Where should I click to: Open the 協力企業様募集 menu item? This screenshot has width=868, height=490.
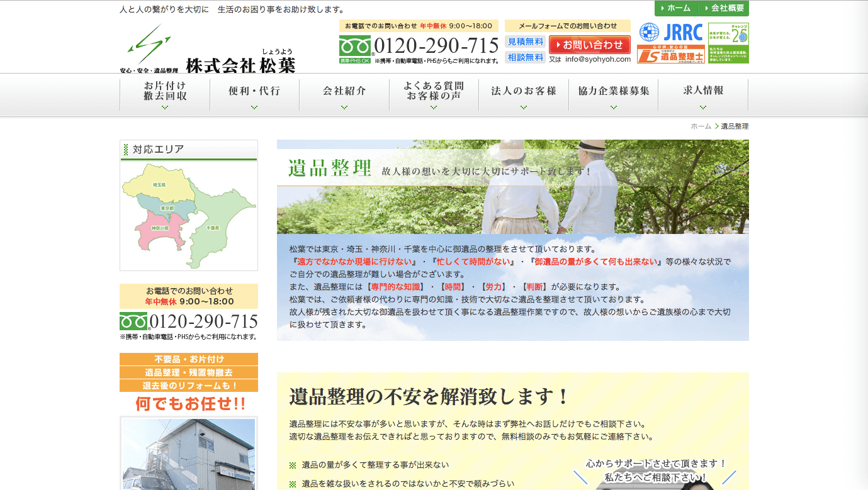[x=614, y=94]
